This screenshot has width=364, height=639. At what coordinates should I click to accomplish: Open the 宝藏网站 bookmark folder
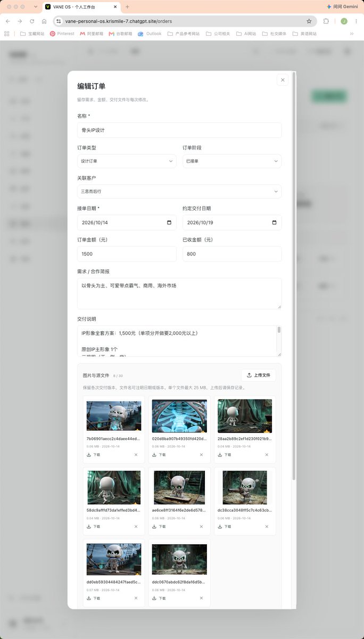point(32,34)
